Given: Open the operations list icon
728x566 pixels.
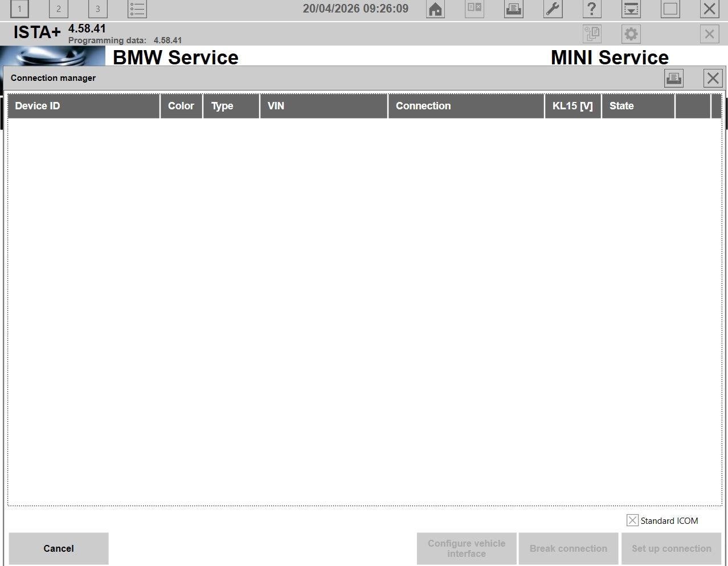Looking at the screenshot, I should click(137, 9).
